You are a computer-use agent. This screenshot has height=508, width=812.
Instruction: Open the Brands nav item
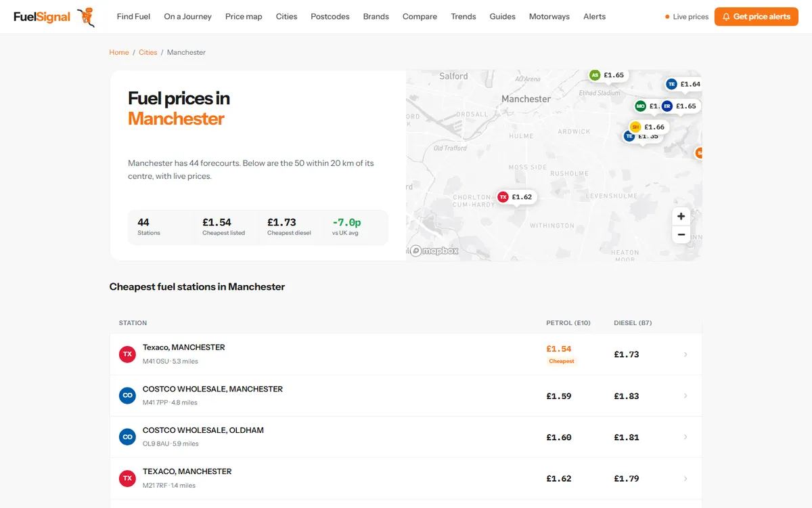coord(376,17)
